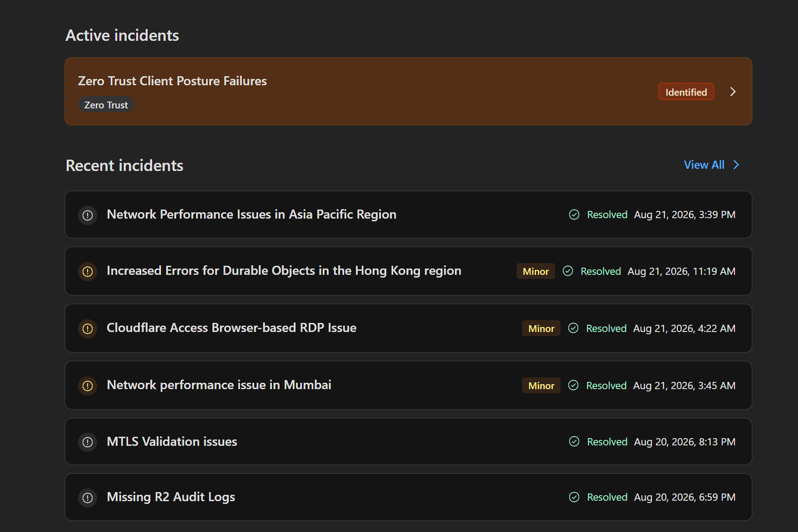Click the Resolved label on Asia Pacific incident
Viewport: 798px width, 532px height.
tap(607, 215)
